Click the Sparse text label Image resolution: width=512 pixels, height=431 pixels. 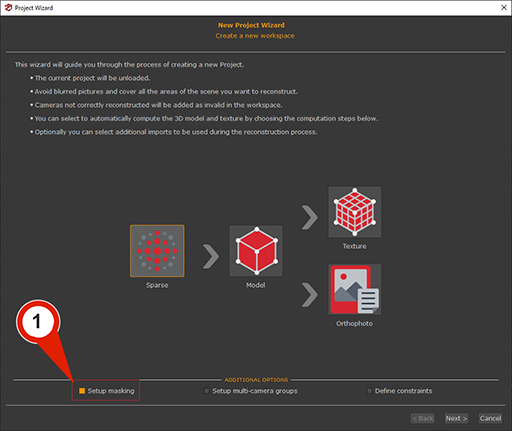[x=157, y=285]
